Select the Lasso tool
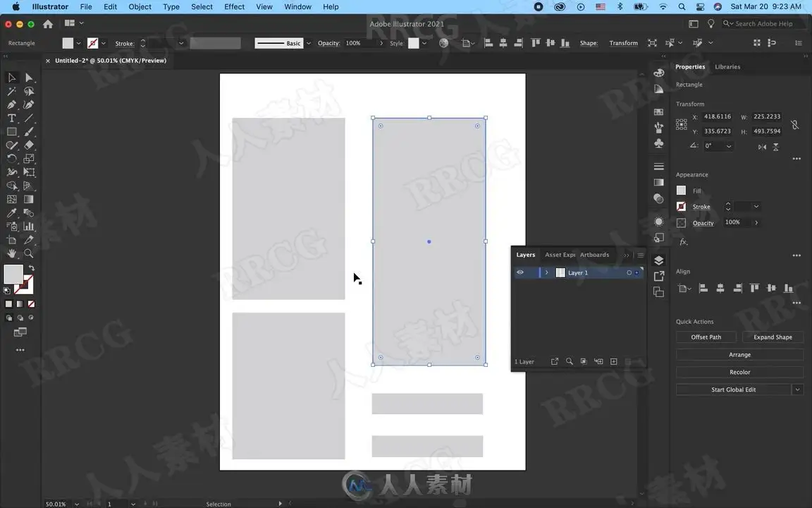Image resolution: width=812 pixels, height=508 pixels. (29, 91)
